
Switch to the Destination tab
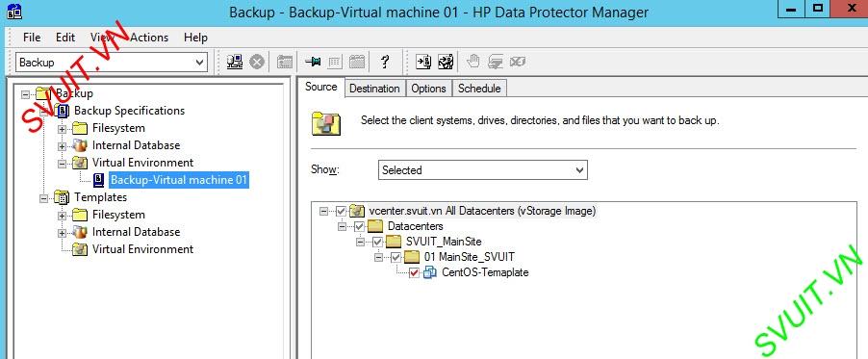374,89
